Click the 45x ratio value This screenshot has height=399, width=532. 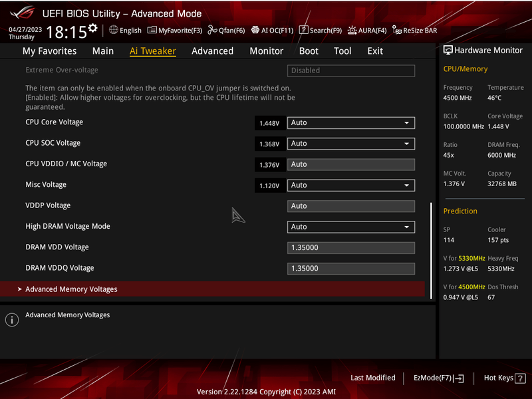coord(448,155)
